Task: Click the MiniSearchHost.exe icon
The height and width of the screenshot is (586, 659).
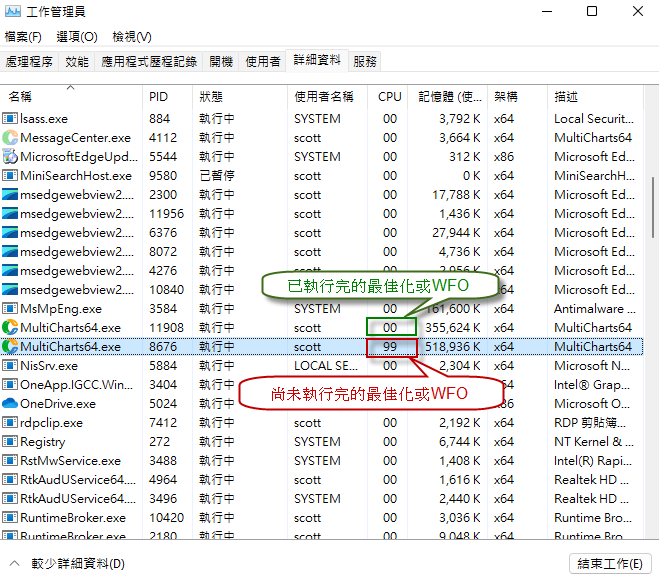Action: click(10, 175)
